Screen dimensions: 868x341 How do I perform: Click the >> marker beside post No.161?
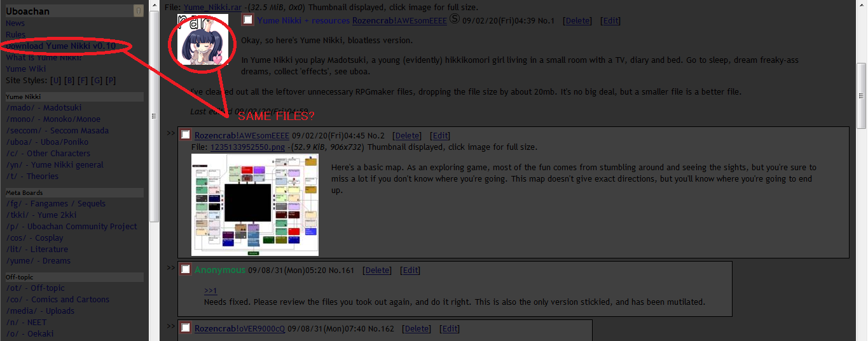click(x=171, y=268)
